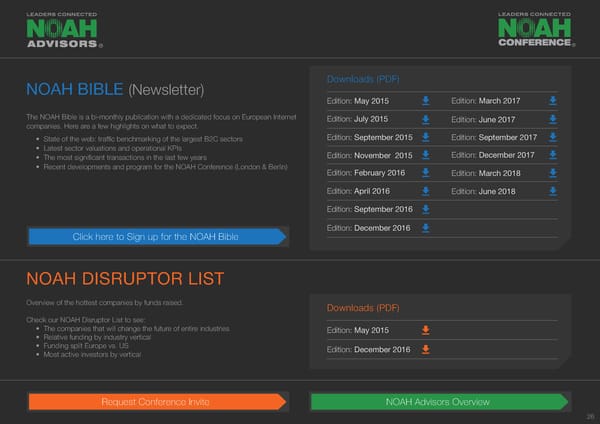Download the June 2018 edition PDF
The width and height of the screenshot is (600, 424).
[553, 191]
